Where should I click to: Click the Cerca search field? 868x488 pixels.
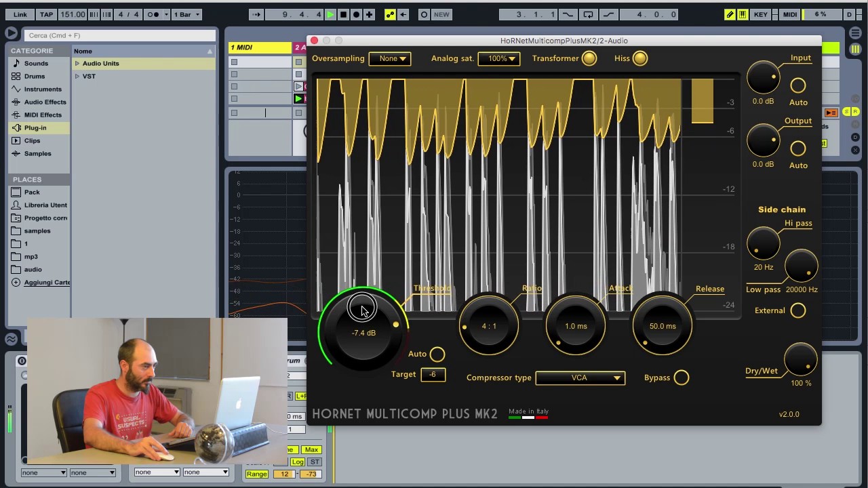tap(121, 35)
